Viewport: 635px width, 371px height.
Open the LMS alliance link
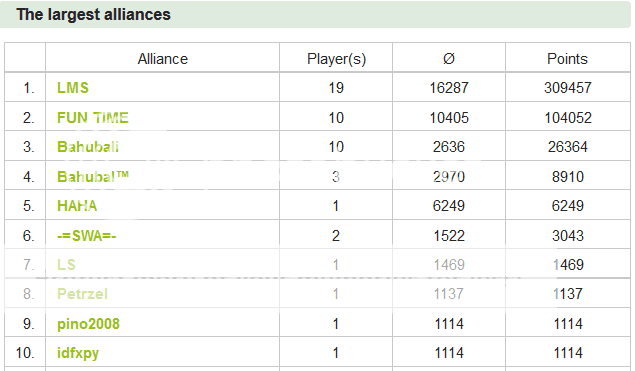click(x=72, y=87)
